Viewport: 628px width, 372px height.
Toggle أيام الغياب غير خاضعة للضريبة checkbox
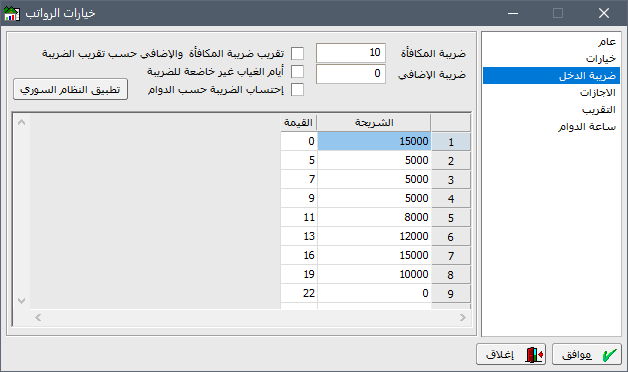point(297,72)
